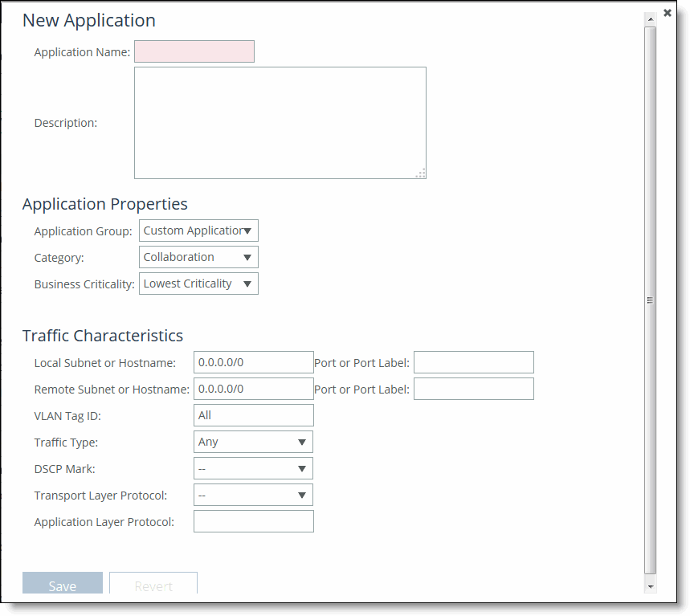Open the Application Group dropdown
The height and width of the screenshot is (616, 690).
point(198,231)
